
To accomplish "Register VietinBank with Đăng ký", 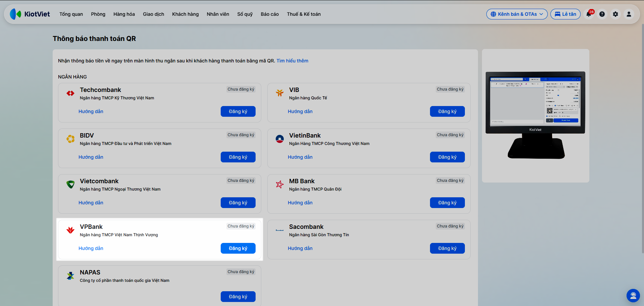I will tap(447, 157).
